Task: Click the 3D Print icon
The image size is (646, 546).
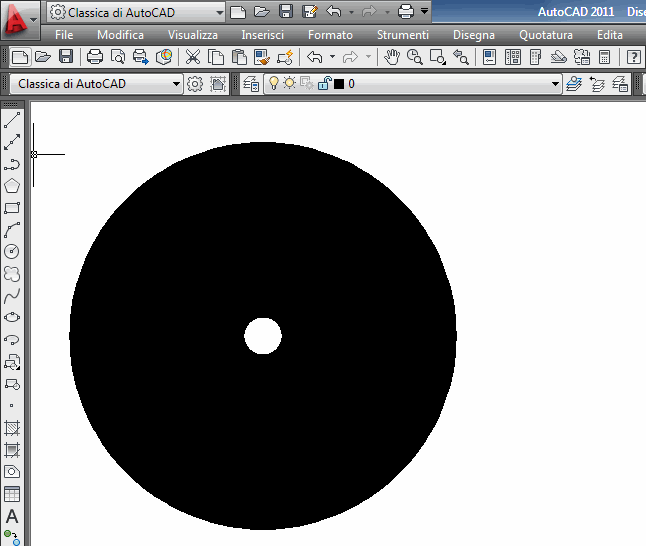Action: [164, 57]
